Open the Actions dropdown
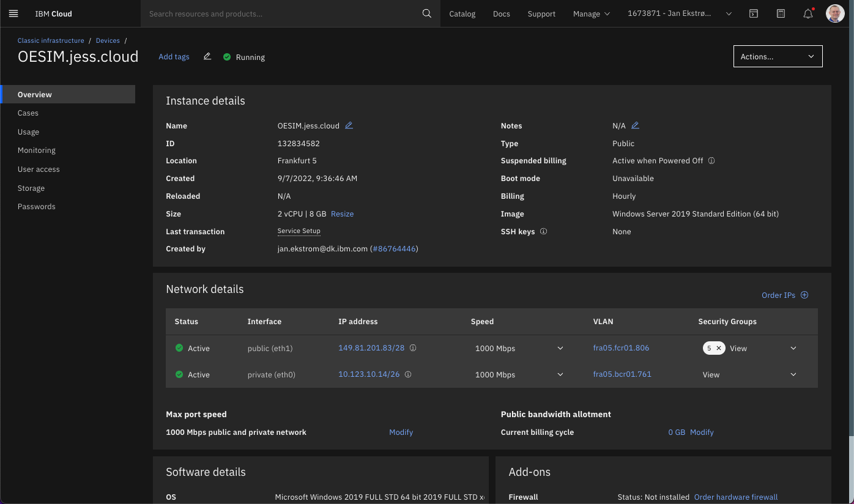 (x=778, y=56)
